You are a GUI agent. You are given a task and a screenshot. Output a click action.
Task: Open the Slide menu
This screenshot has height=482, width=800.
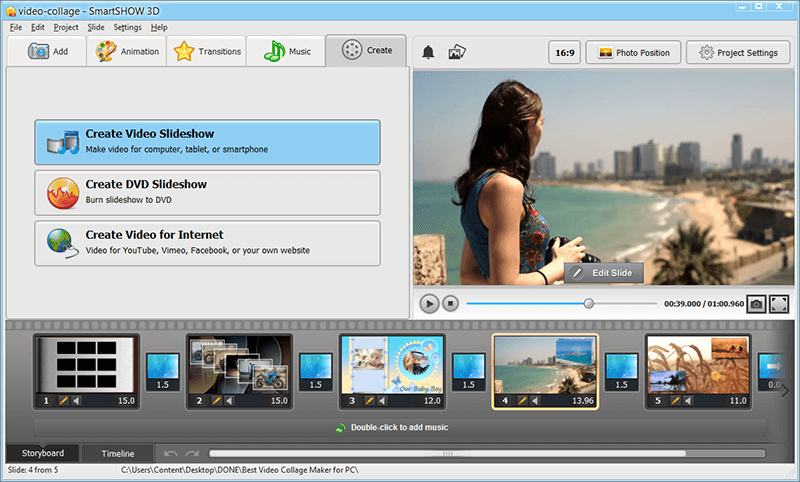tap(95, 27)
